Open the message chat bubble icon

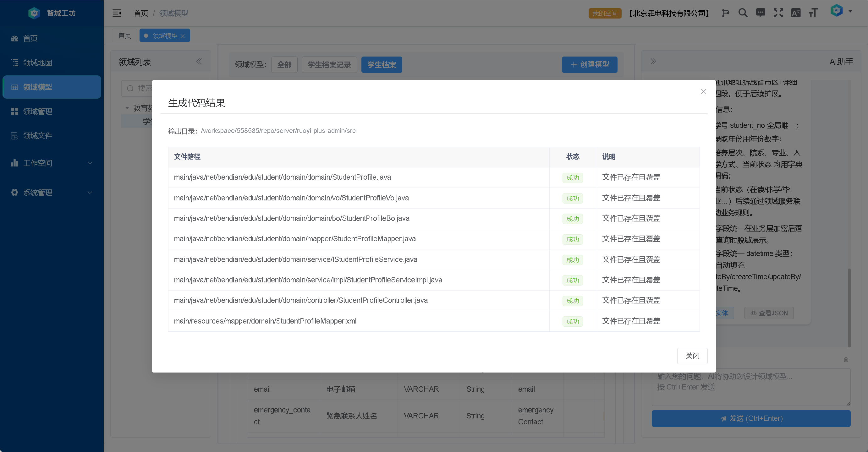[x=761, y=13]
